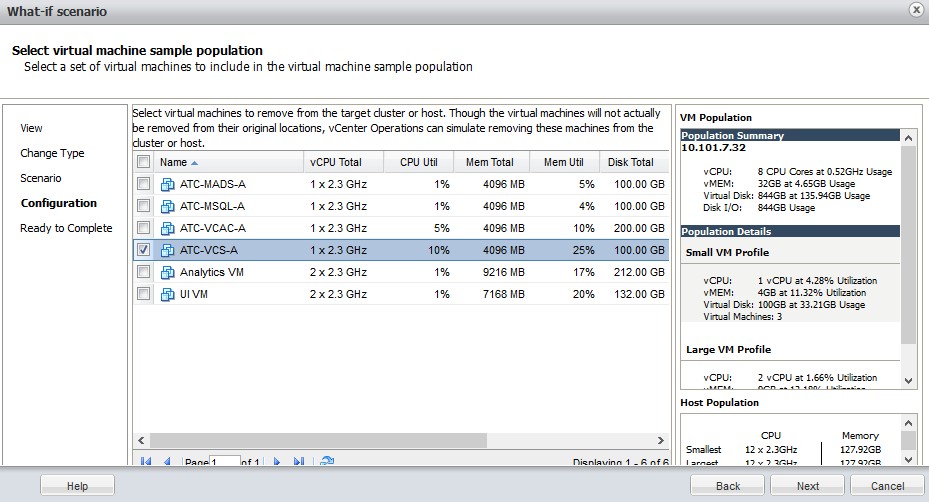This screenshot has height=502, width=929.
Task: Refresh the virtual machine list
Action: (x=326, y=462)
